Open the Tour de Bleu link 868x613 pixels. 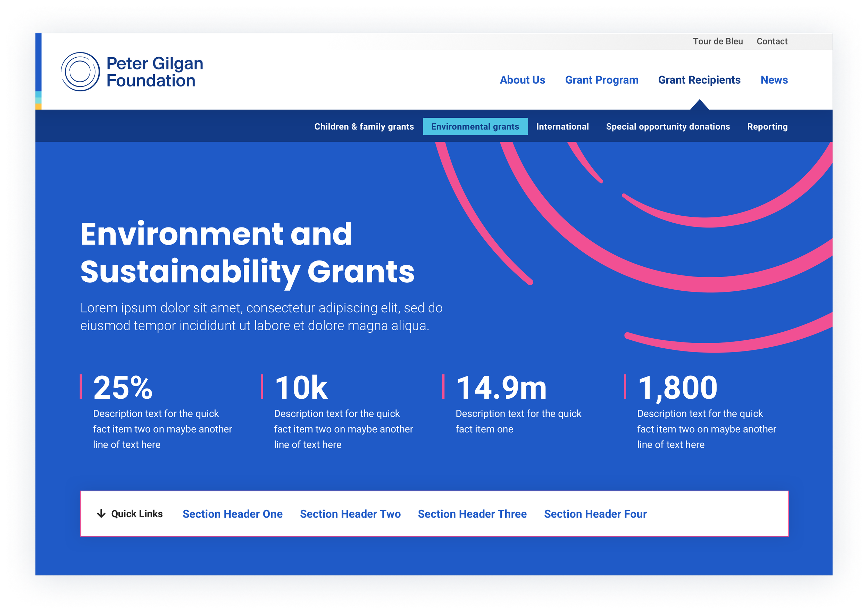[x=717, y=41]
